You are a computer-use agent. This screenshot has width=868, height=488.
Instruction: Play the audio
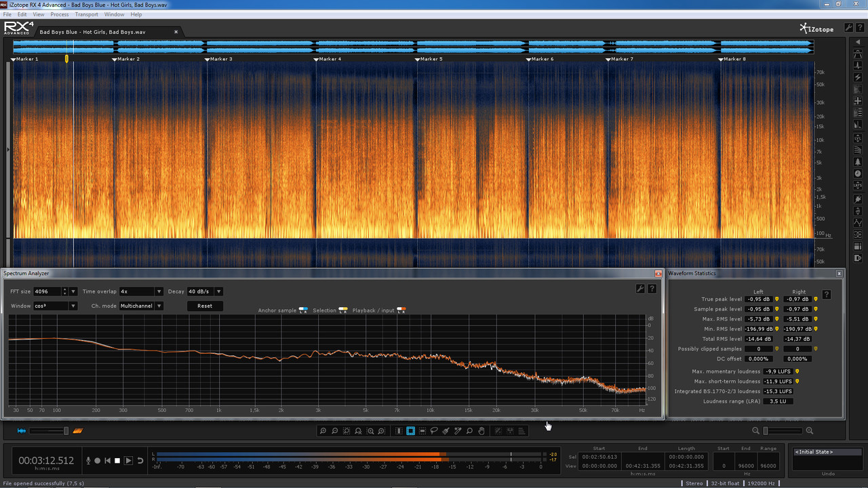pyautogui.click(x=128, y=461)
